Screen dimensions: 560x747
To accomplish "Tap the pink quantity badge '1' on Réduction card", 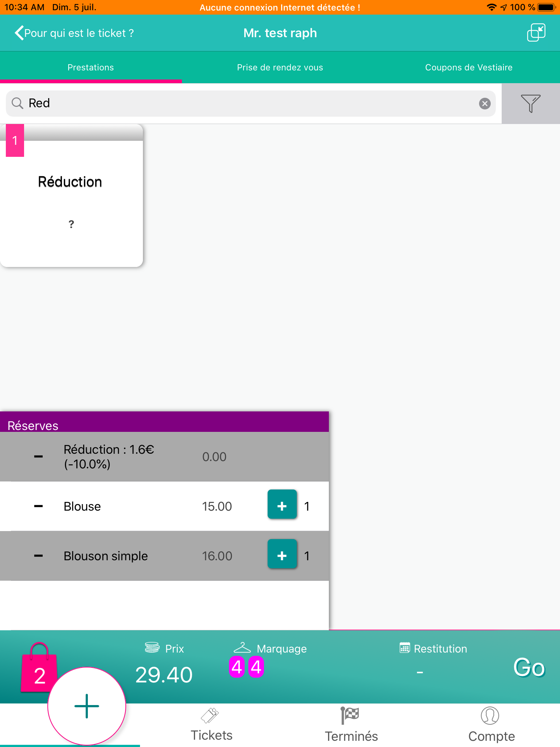I will 15,140.
